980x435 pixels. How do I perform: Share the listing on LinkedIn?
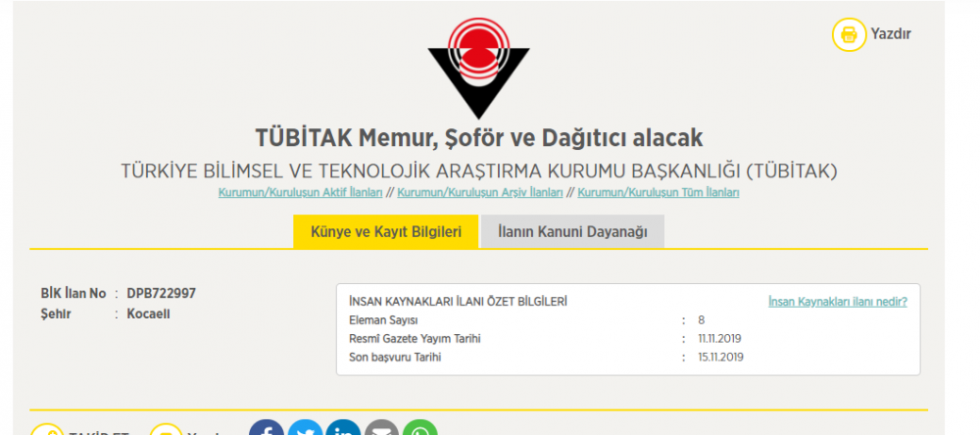pyautogui.click(x=343, y=427)
